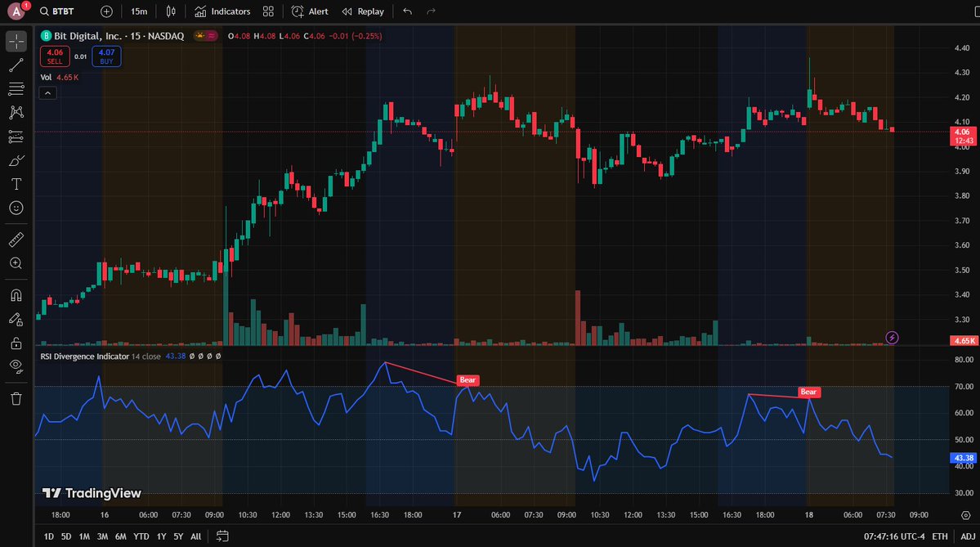Open the forecasting and measurement tools
980x547 pixels.
[16, 137]
